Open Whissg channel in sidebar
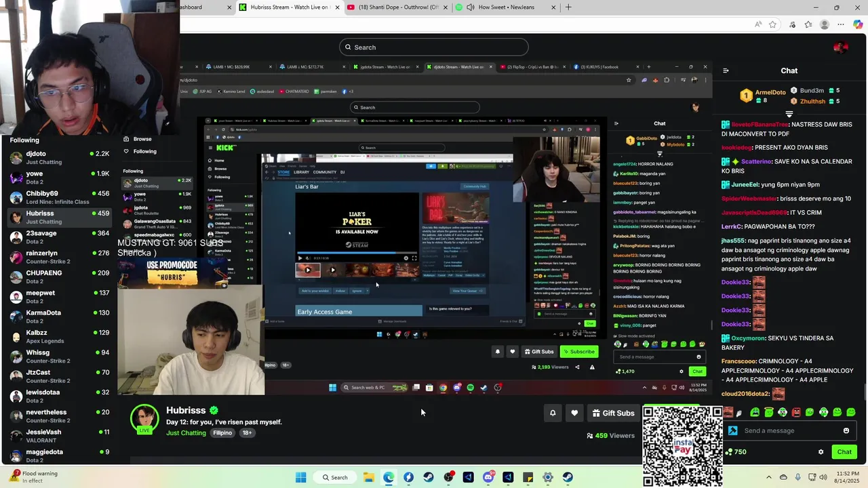The width and height of the screenshot is (868, 488). 58,357
